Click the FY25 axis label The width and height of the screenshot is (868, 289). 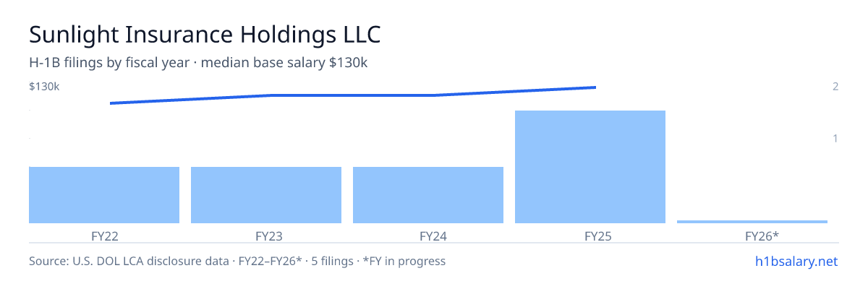[x=590, y=236]
